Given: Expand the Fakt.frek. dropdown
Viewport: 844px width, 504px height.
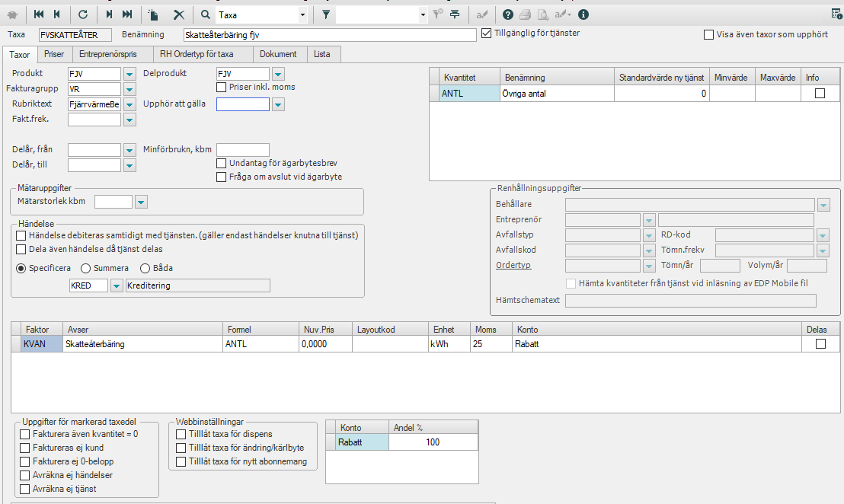Looking at the screenshot, I should click(129, 120).
